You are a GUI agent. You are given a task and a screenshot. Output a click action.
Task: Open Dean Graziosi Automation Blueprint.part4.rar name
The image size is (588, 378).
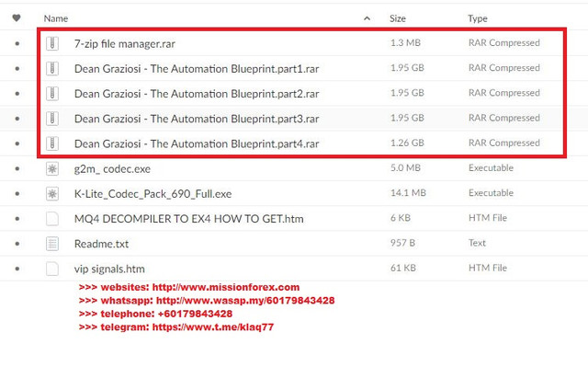pos(197,143)
